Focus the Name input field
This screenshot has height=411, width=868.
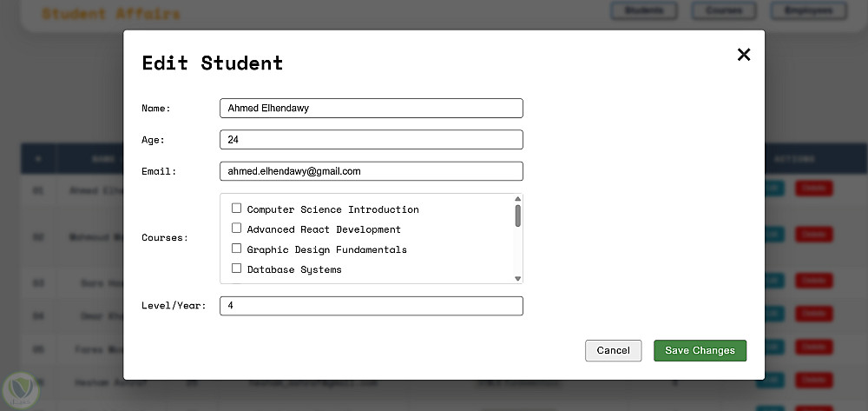click(x=371, y=108)
